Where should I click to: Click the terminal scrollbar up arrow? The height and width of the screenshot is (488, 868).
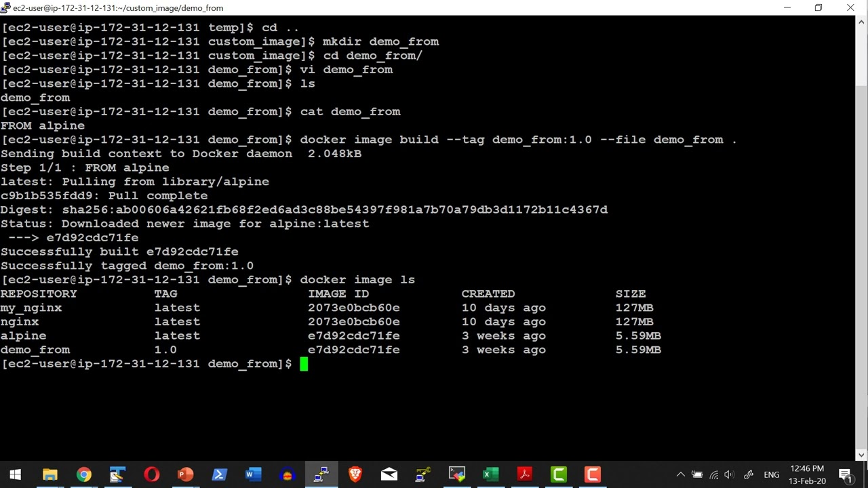pos(862,21)
